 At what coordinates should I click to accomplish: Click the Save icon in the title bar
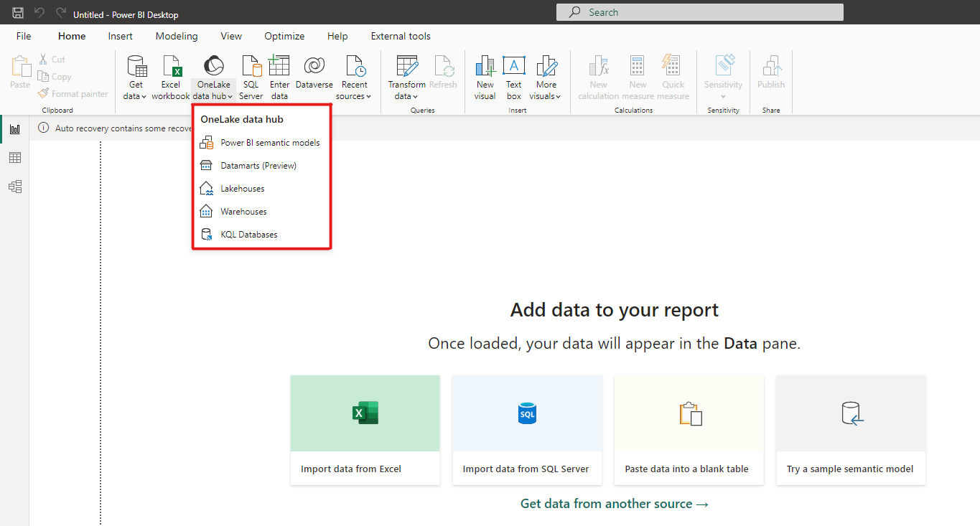point(18,11)
